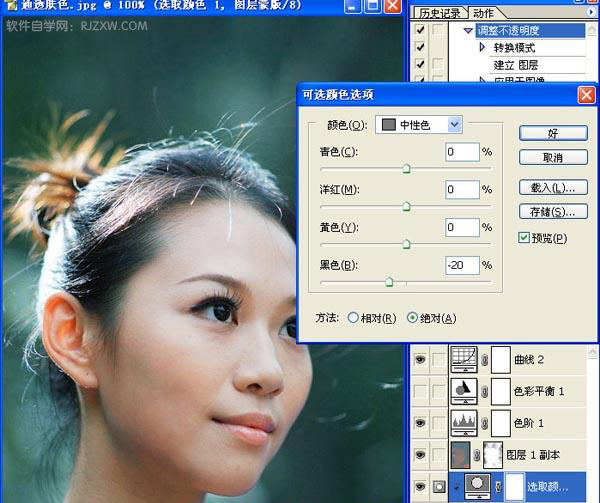The height and width of the screenshot is (503, 600).
Task: Select the 选取颜... layer name
Action: [x=548, y=487]
